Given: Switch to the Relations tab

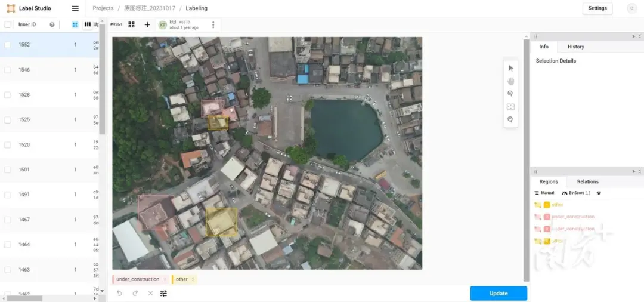Looking at the screenshot, I should coord(588,181).
